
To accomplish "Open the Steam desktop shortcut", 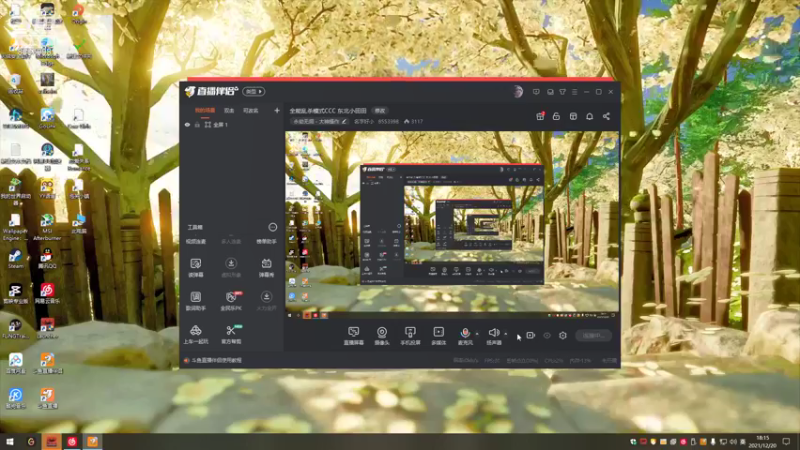I will [15, 259].
